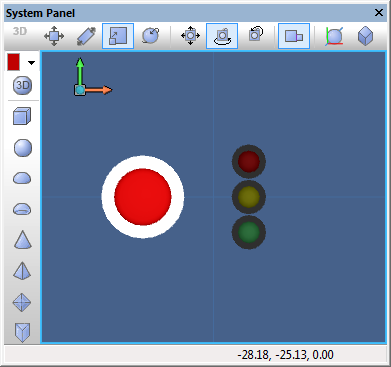Select the Move object tool
The image size is (391, 367).
tap(54, 36)
